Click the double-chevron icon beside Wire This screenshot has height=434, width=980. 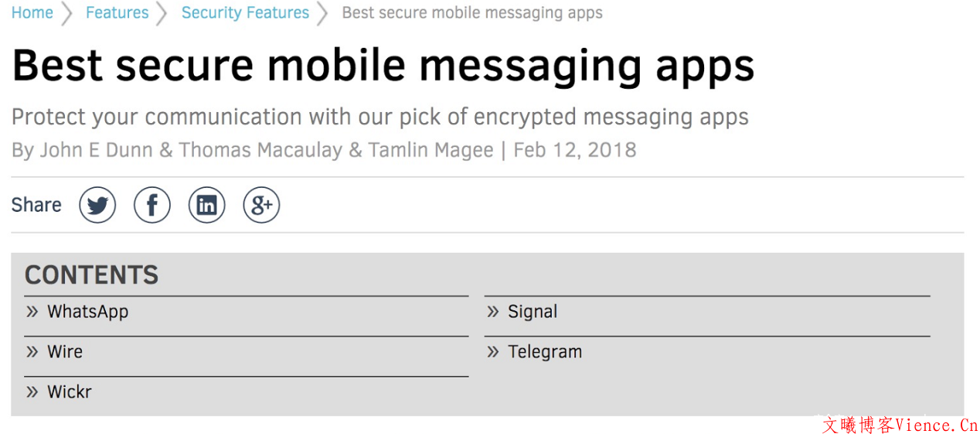click(x=32, y=352)
